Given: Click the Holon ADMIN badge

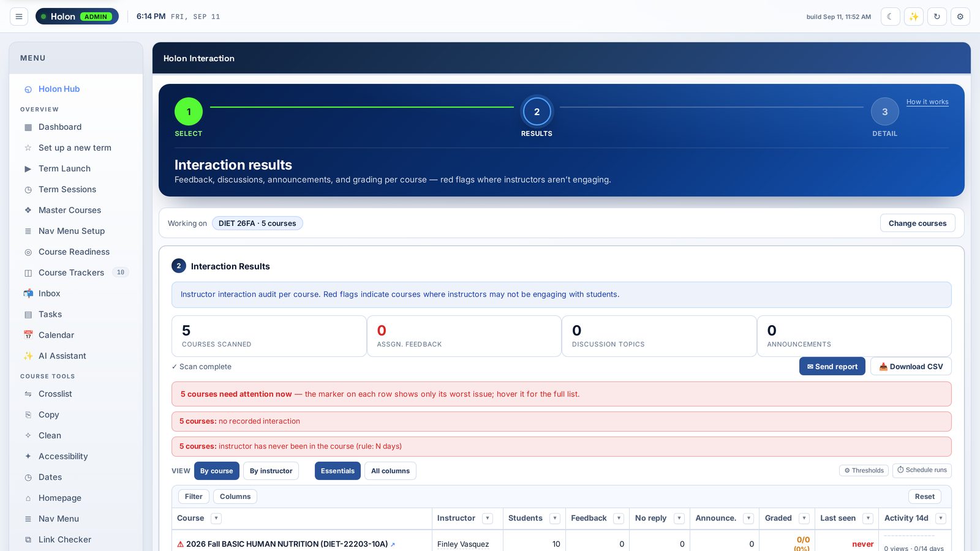Looking at the screenshot, I should point(77,17).
